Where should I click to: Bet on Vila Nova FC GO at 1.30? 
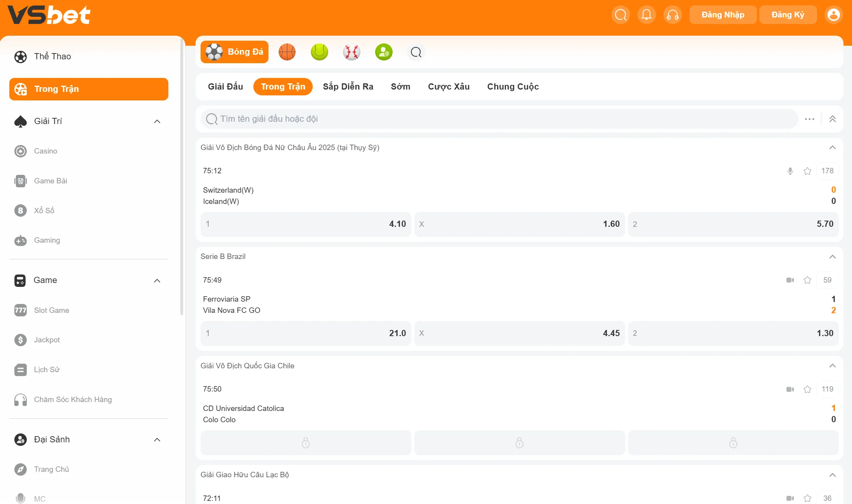(x=733, y=333)
